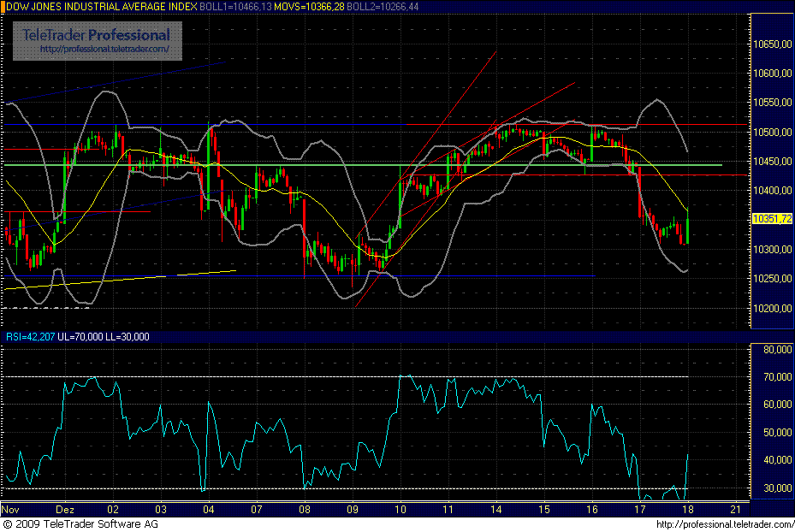The width and height of the screenshot is (795, 532).
Task: Click the RSI=42,207 panel header
Action: tap(32, 337)
